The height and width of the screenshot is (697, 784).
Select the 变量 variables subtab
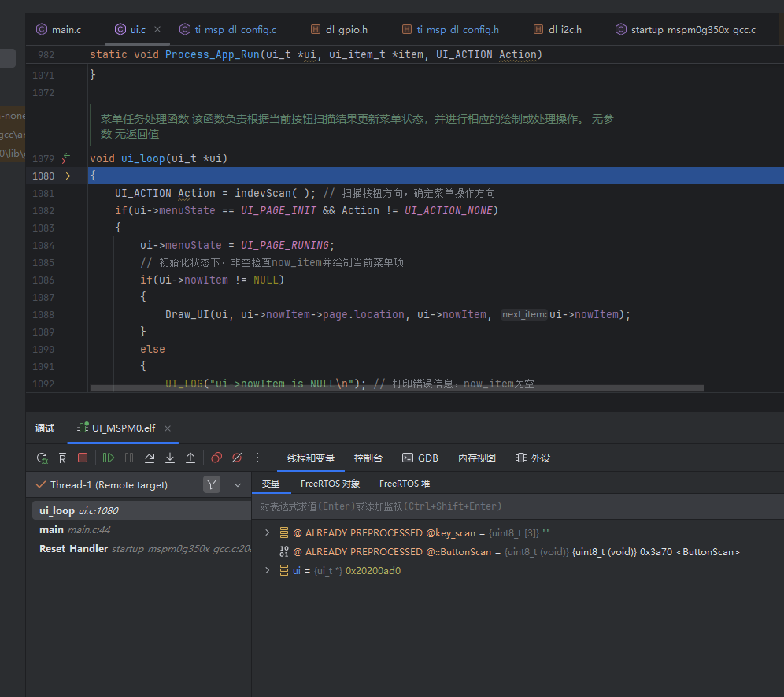tap(271, 484)
